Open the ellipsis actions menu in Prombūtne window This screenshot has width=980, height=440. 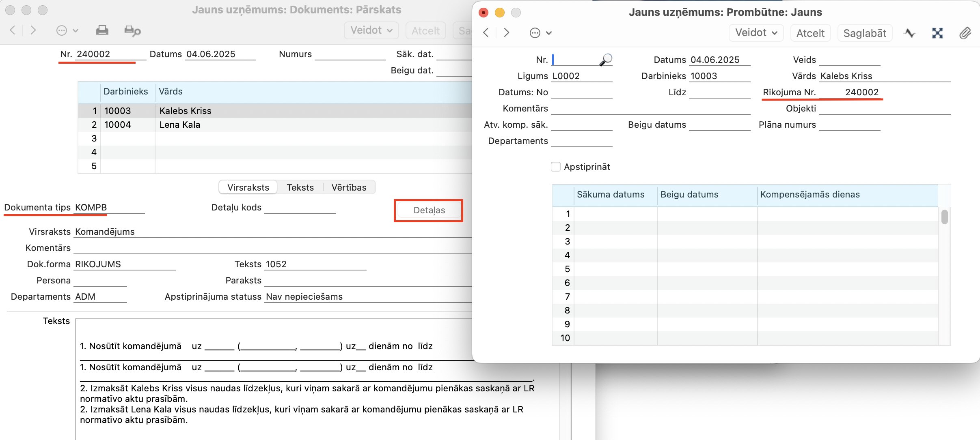(540, 33)
